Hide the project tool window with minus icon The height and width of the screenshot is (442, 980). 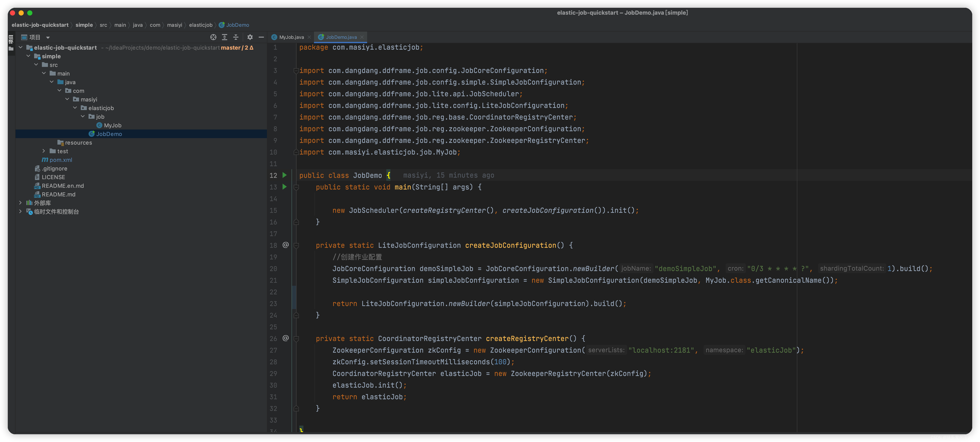[x=261, y=37]
